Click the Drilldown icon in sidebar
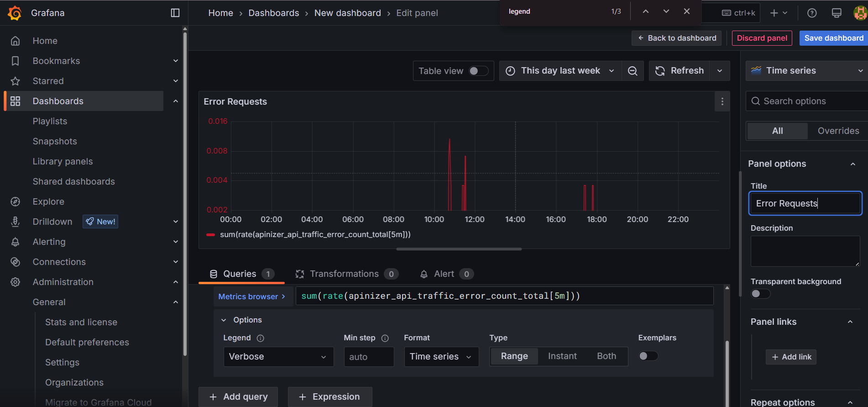The height and width of the screenshot is (407, 868). pos(15,222)
